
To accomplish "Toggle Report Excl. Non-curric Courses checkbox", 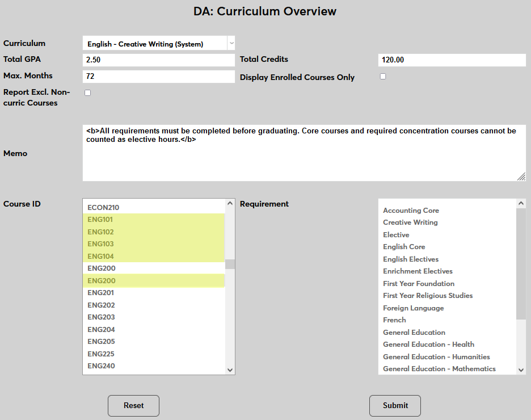I will 87,93.
